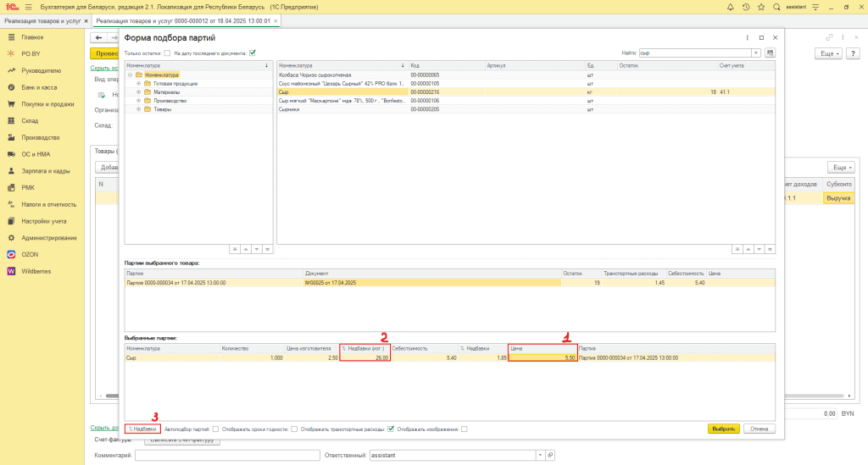This screenshot has height=465, width=868.
Task: Open the history clock icon
Action: 746,7
